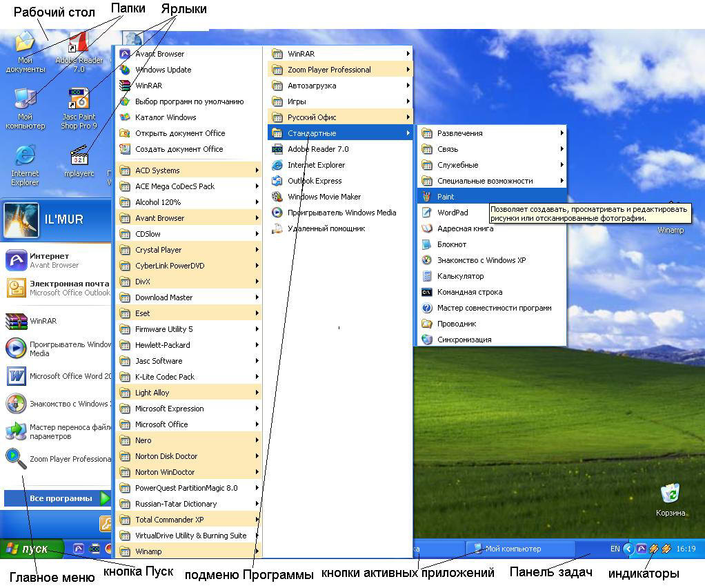Click the EN language indicator
Viewport: 705px width, 588px height.
pyautogui.click(x=615, y=549)
